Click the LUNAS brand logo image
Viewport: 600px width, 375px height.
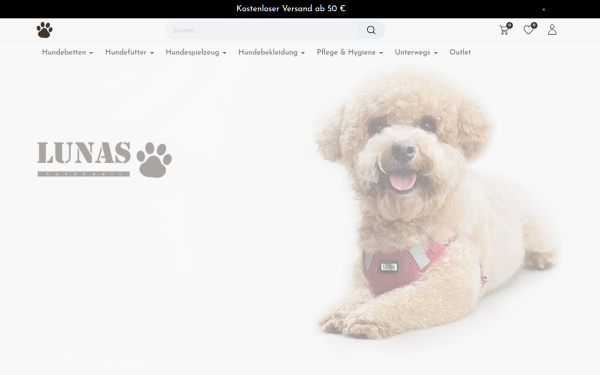click(104, 160)
